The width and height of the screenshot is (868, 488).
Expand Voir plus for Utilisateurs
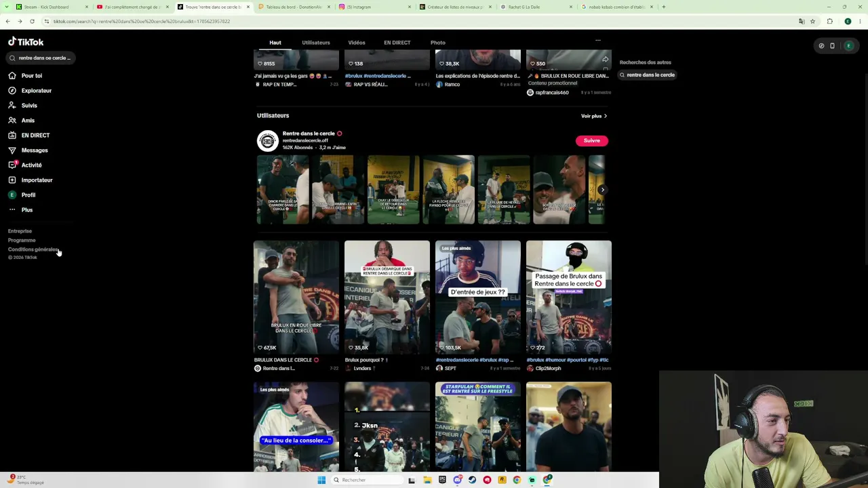point(594,116)
